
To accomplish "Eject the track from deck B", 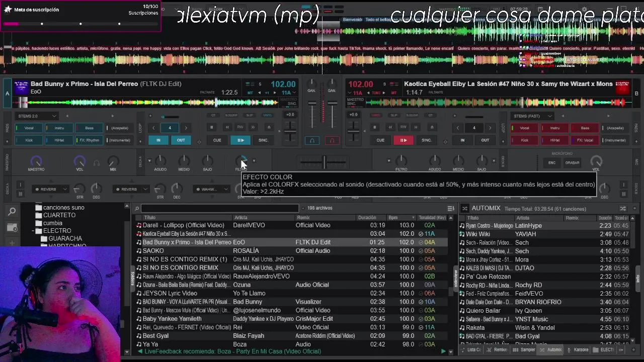I will 432,128.
